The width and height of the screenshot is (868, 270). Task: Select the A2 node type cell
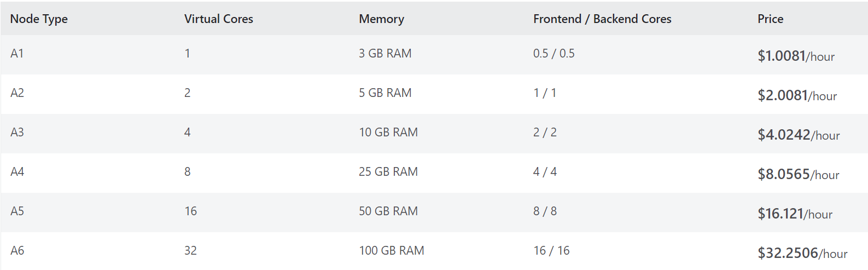[17, 93]
